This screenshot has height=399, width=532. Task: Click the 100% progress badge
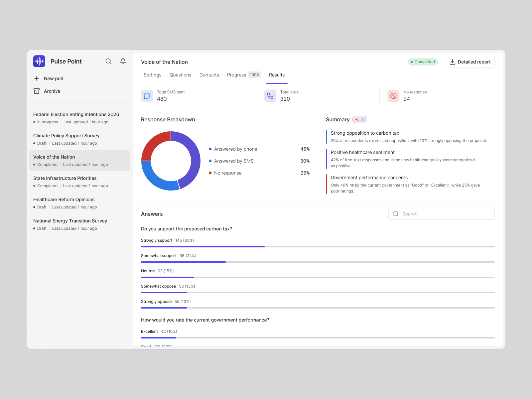tap(255, 75)
